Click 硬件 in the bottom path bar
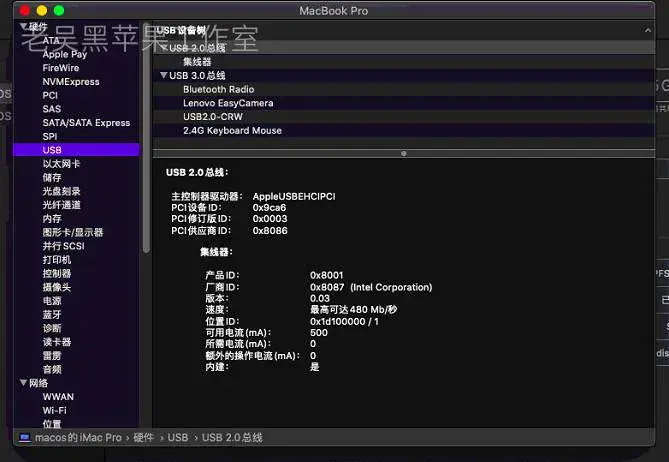Screen dimensions: 669x462 pyautogui.click(x=143, y=437)
